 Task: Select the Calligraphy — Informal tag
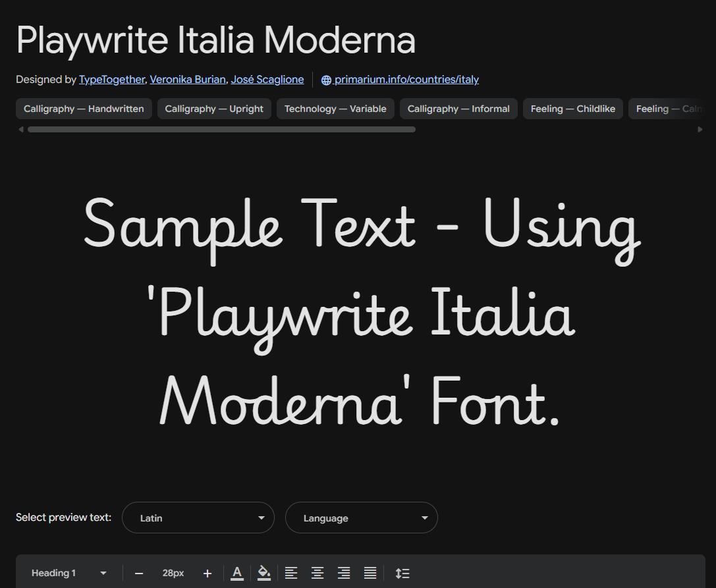(x=458, y=109)
